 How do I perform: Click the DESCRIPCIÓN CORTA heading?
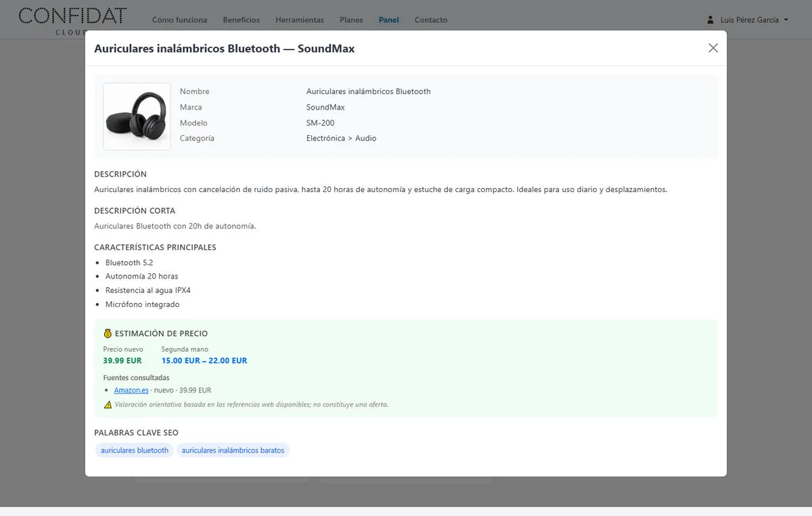135,210
